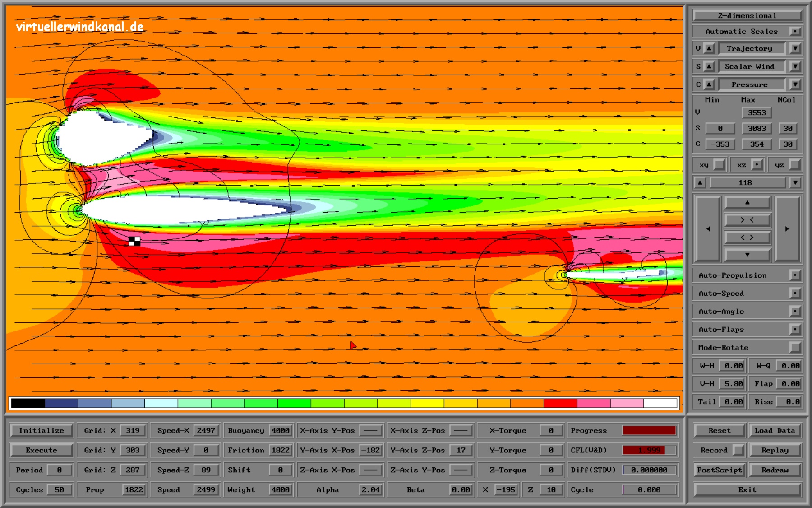The height and width of the screenshot is (508, 812).
Task: Zoom out using the < > button
Action: coord(747,238)
